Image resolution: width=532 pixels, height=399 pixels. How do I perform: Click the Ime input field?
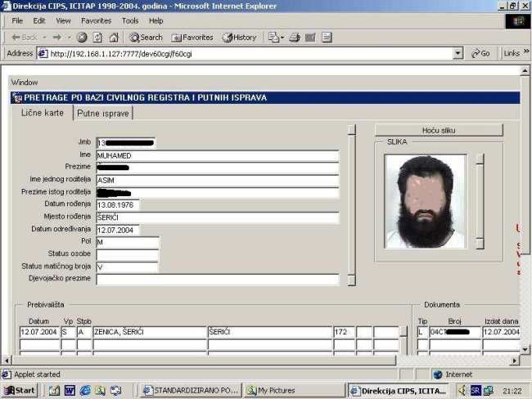[217, 155]
